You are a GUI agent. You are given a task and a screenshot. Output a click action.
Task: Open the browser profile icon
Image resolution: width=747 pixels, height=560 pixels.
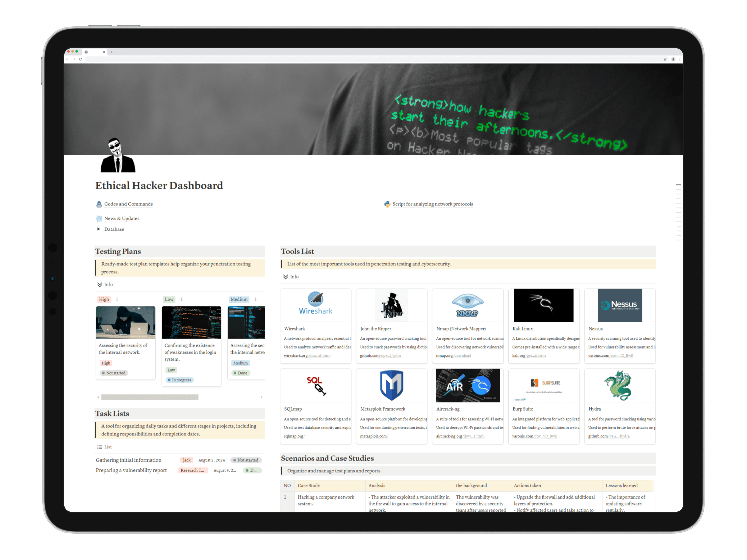point(673,59)
